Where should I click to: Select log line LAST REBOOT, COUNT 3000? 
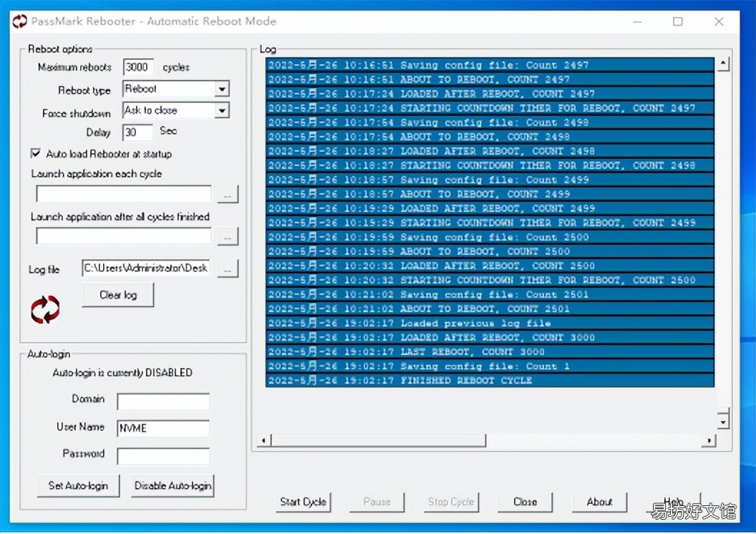coord(490,351)
